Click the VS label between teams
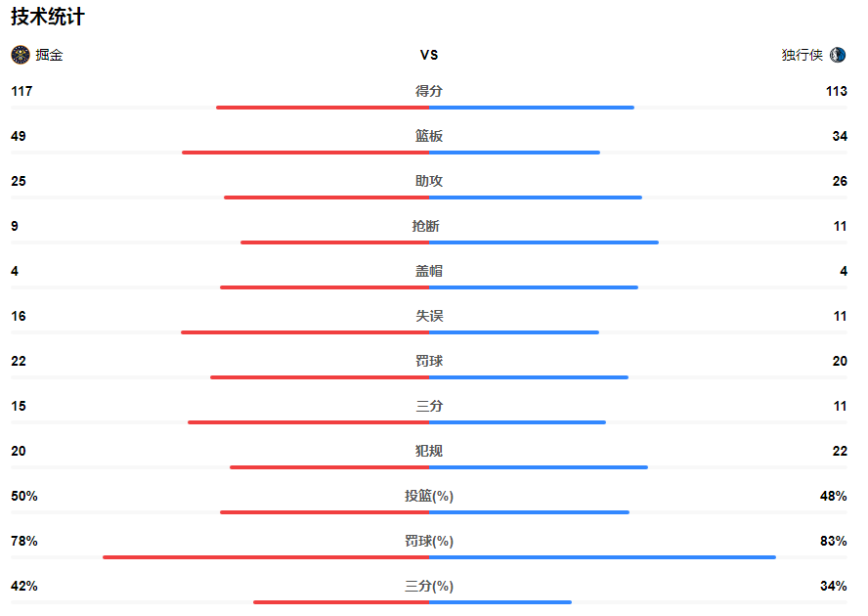 (429, 56)
